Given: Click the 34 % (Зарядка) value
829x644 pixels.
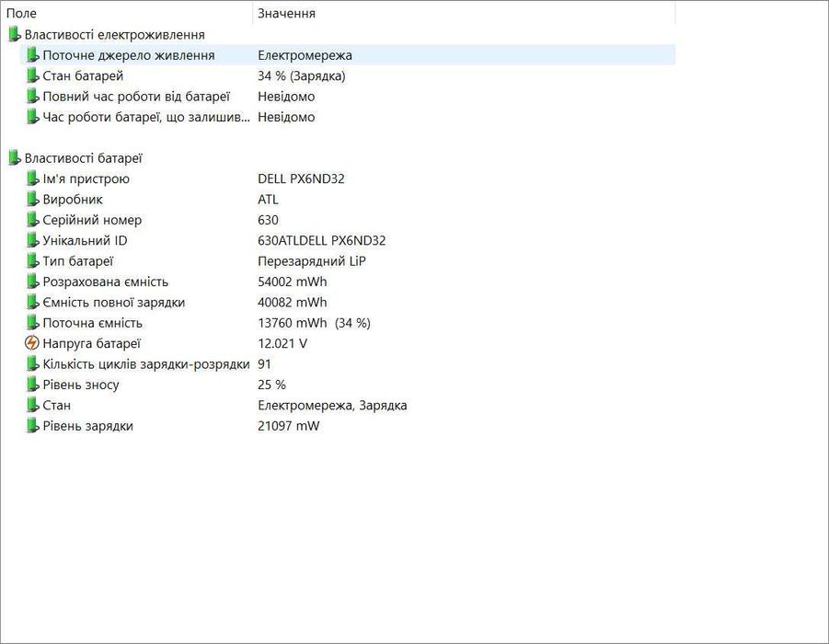Looking at the screenshot, I should pos(302,75).
